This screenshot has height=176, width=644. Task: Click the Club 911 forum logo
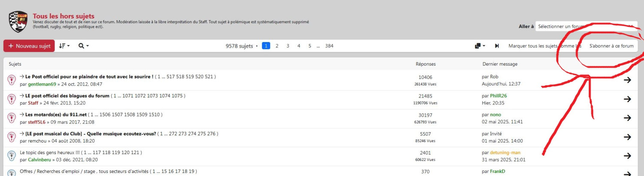tap(18, 21)
